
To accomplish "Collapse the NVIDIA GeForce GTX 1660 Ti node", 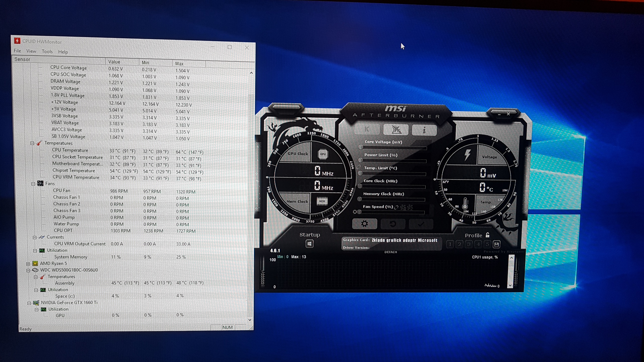I will [29, 303].
